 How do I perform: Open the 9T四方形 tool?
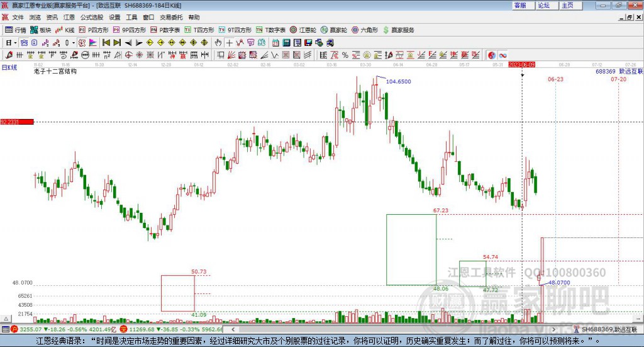235,30
